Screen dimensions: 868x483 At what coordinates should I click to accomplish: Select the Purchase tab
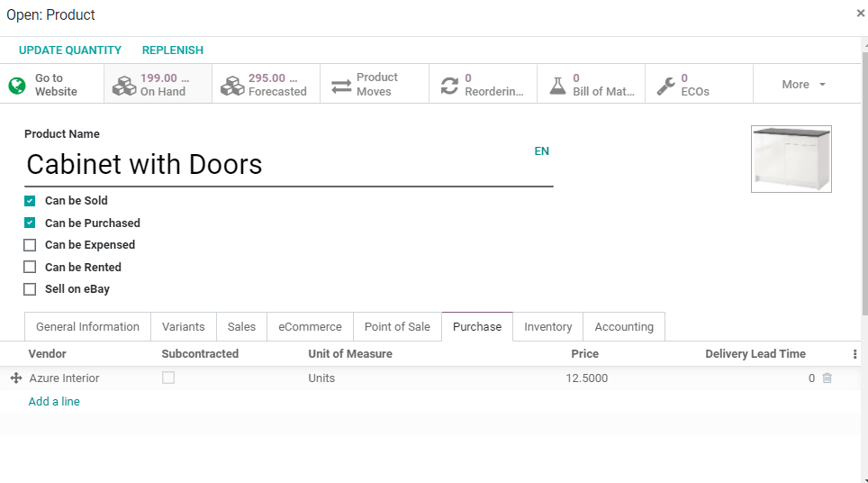coord(477,327)
